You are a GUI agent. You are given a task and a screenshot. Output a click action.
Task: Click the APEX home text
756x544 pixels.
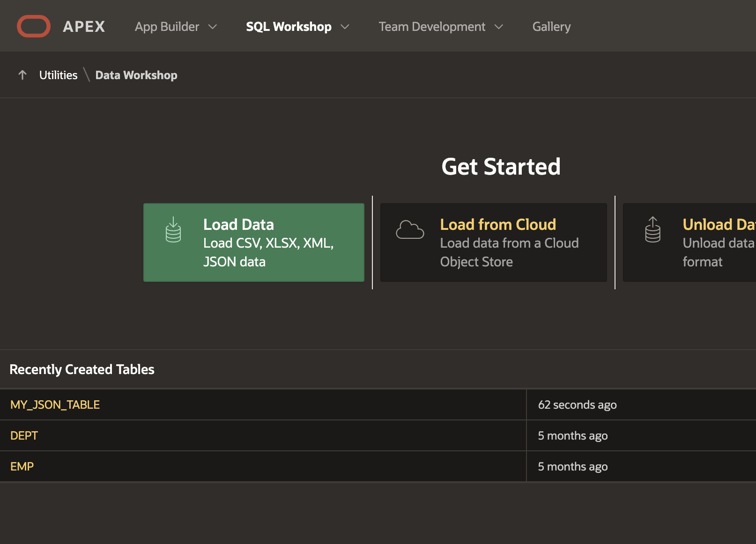pos(84,27)
